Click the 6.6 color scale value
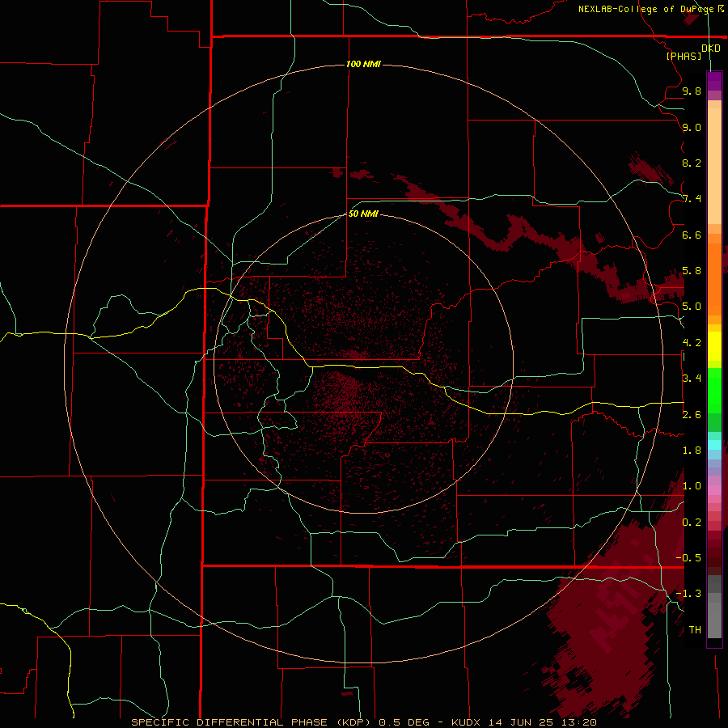728x728 pixels. click(x=692, y=235)
